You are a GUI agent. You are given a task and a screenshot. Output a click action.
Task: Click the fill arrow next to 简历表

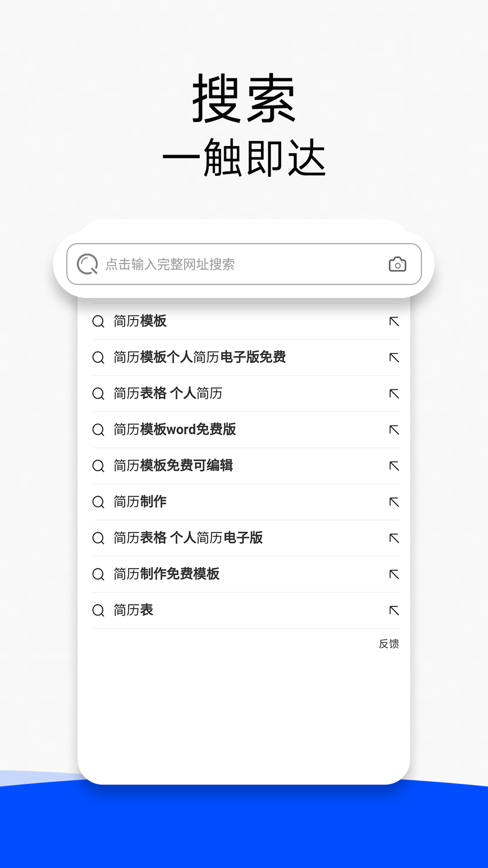tap(394, 610)
